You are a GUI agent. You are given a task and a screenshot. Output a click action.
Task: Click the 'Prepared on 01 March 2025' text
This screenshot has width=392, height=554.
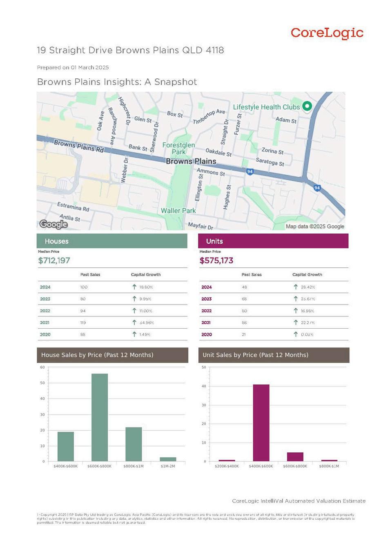click(73, 67)
